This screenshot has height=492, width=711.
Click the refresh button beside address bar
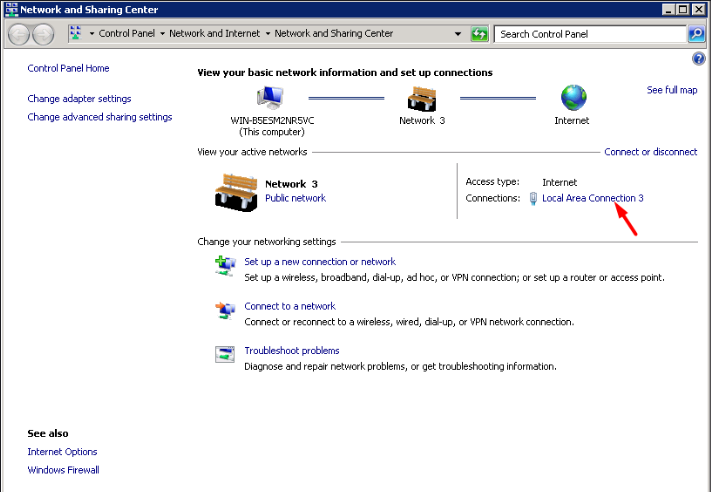pyautogui.click(x=479, y=34)
